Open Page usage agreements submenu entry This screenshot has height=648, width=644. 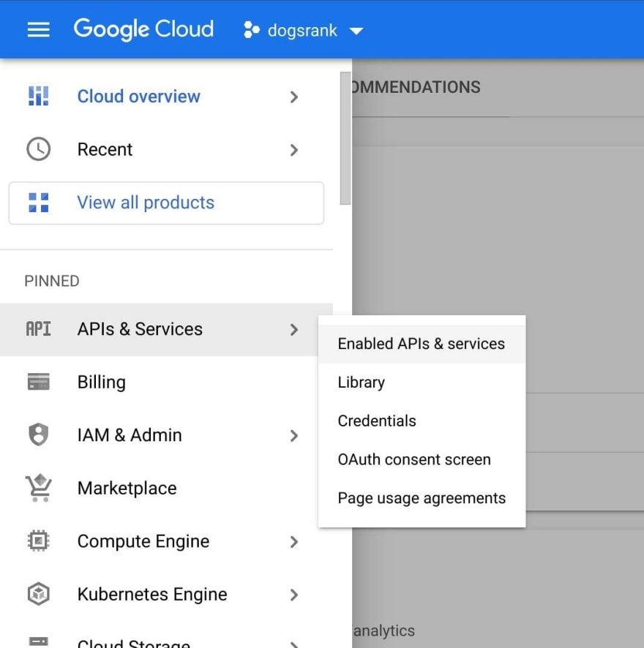pos(422,498)
